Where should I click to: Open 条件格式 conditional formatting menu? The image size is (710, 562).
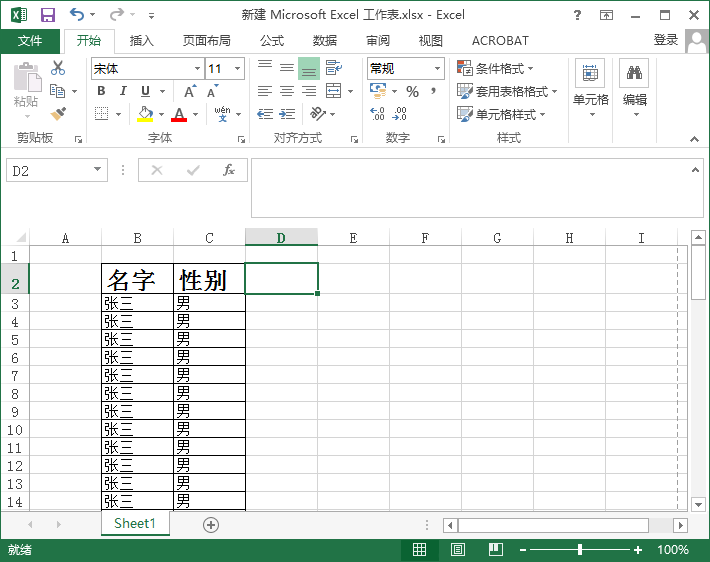pos(495,69)
